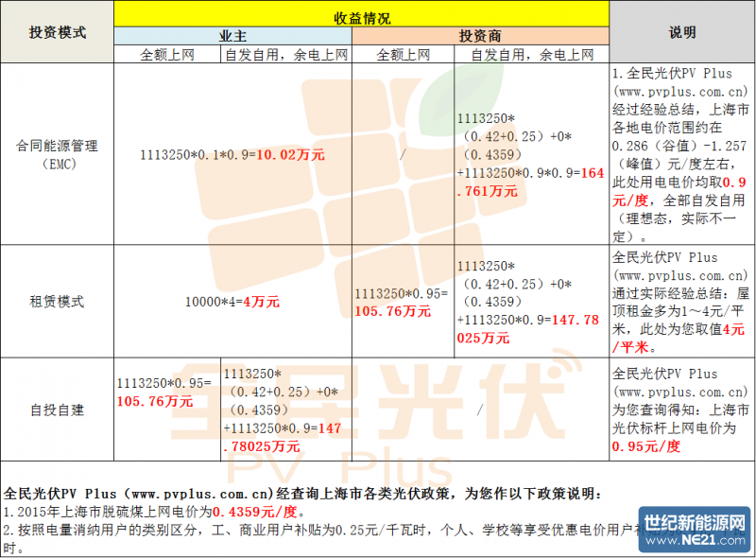
Task: Click the blue 业主 column header
Action: (232, 36)
